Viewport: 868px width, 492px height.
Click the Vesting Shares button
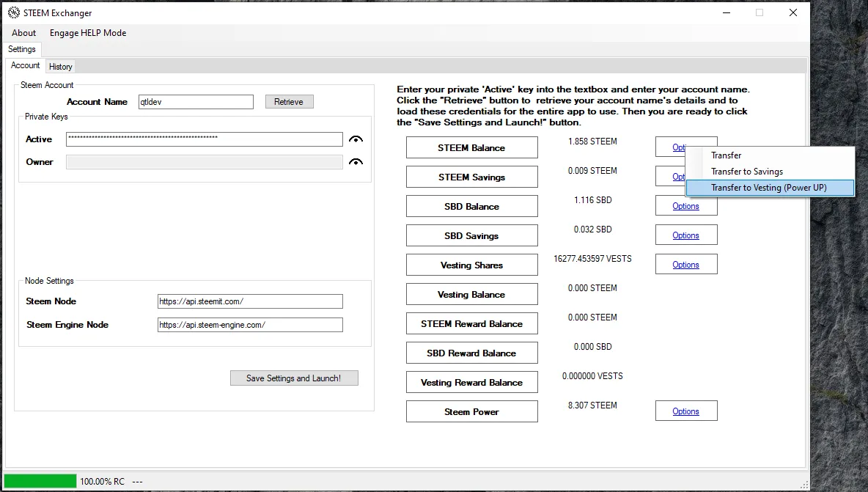[471, 265]
